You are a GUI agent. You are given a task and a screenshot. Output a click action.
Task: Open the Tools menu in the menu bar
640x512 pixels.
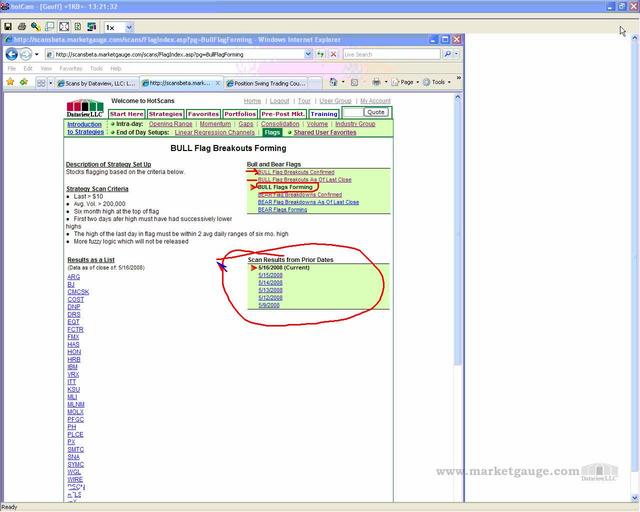[x=96, y=69]
